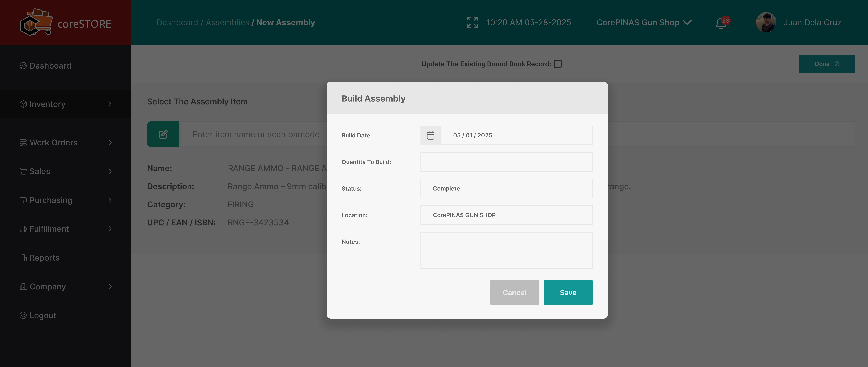Expand the Work Orders chevron

(x=110, y=142)
